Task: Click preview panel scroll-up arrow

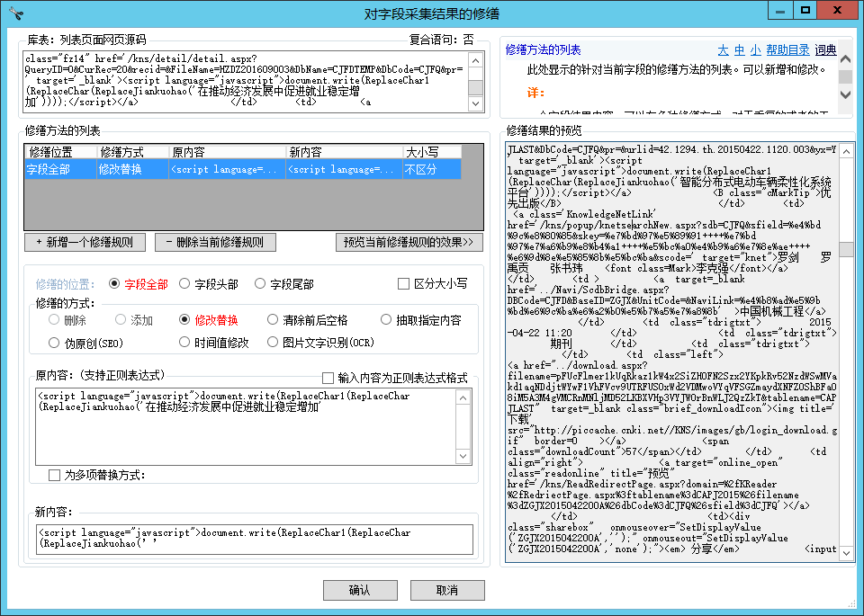Action: click(846, 150)
